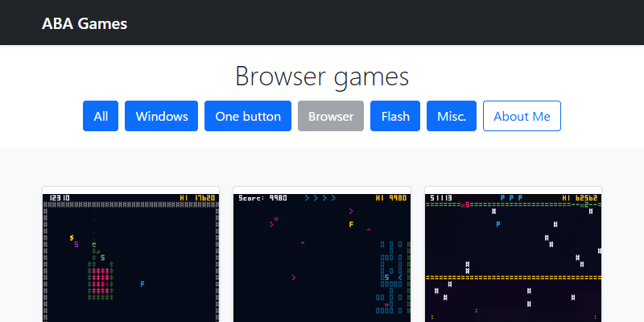Show One button games
Viewport: 644px width, 322px height.
point(248,116)
